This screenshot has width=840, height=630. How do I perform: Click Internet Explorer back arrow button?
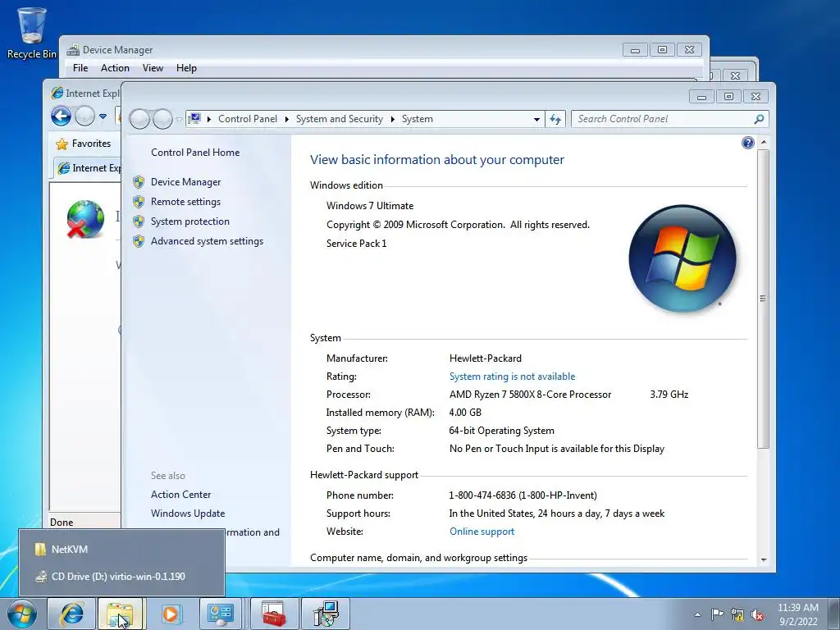(61, 116)
